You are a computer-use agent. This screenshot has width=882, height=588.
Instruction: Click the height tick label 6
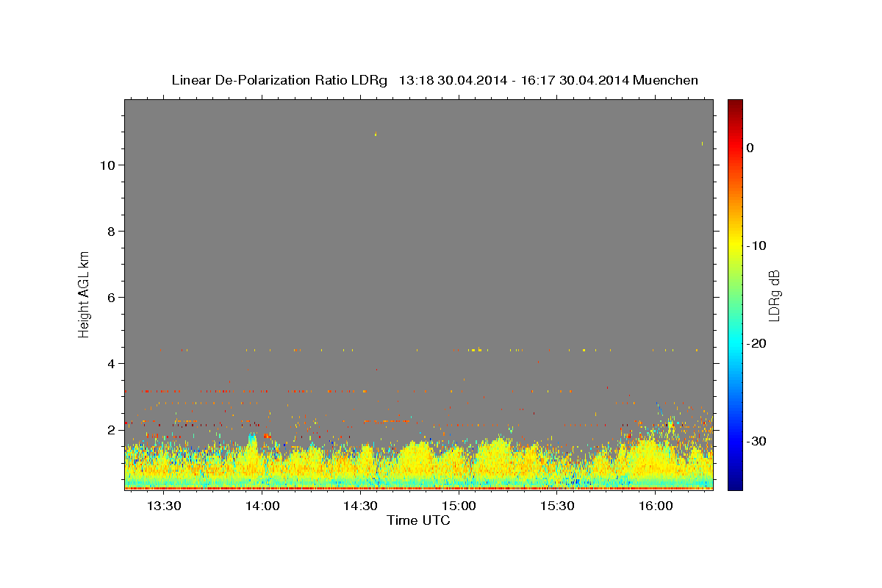pos(112,298)
